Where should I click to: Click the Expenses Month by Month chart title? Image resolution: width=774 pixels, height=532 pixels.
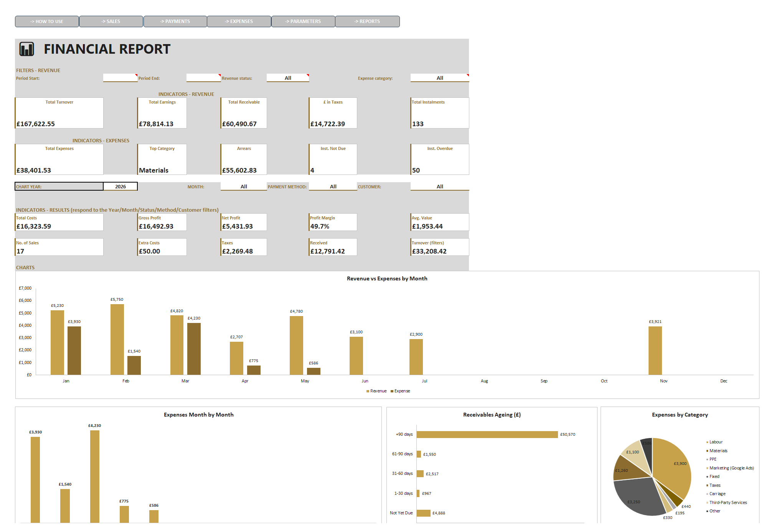click(x=198, y=415)
